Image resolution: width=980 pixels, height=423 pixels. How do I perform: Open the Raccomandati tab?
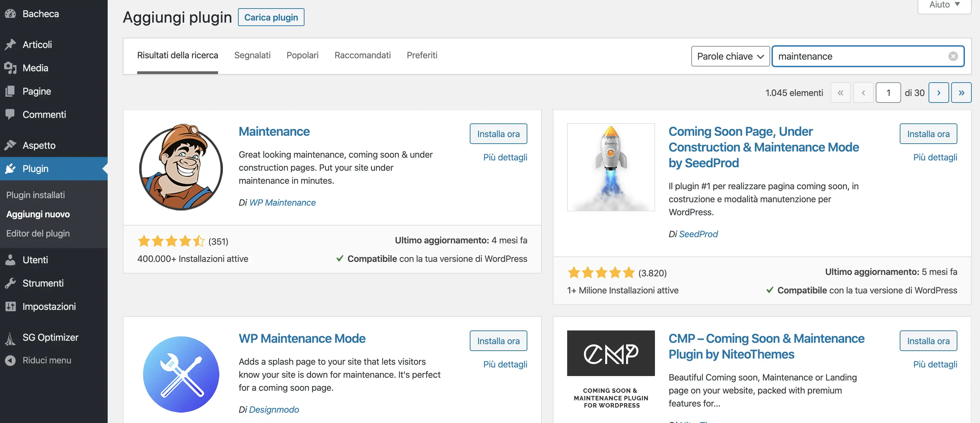362,55
